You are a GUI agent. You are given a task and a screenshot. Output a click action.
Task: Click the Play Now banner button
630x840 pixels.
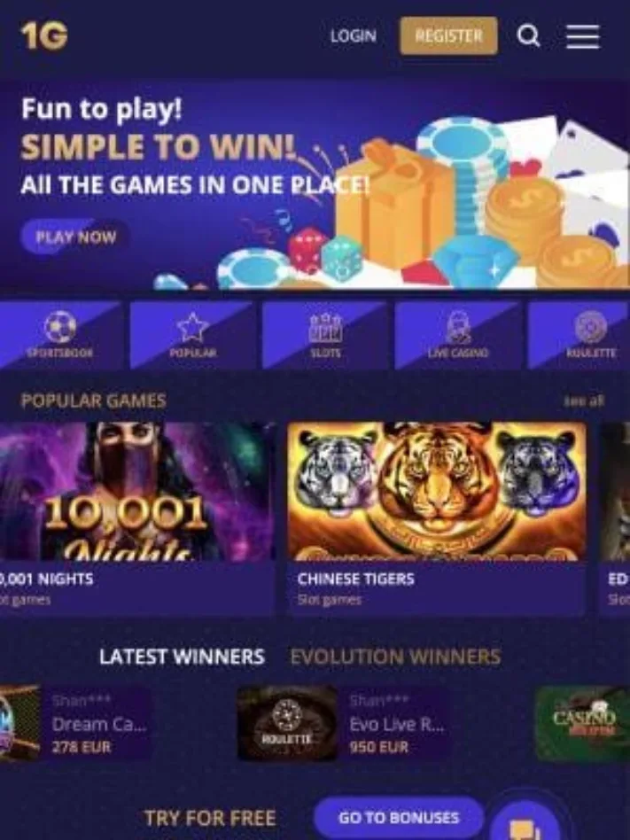tap(74, 237)
